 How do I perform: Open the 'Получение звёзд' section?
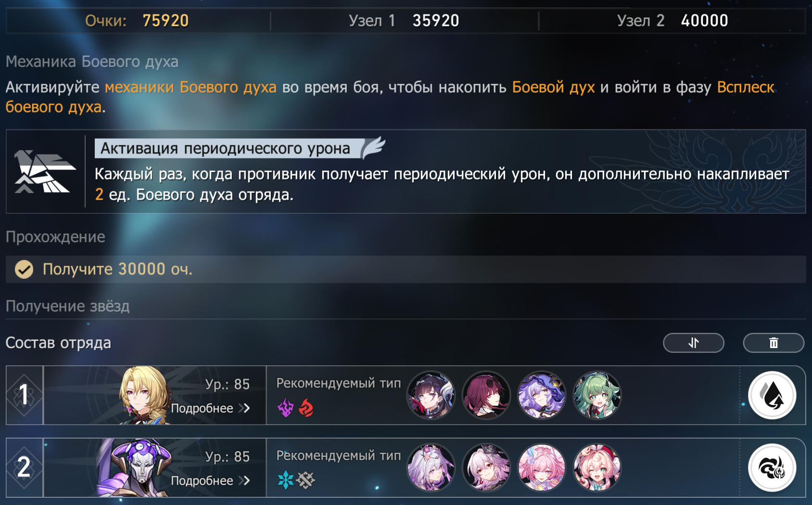coord(68,306)
